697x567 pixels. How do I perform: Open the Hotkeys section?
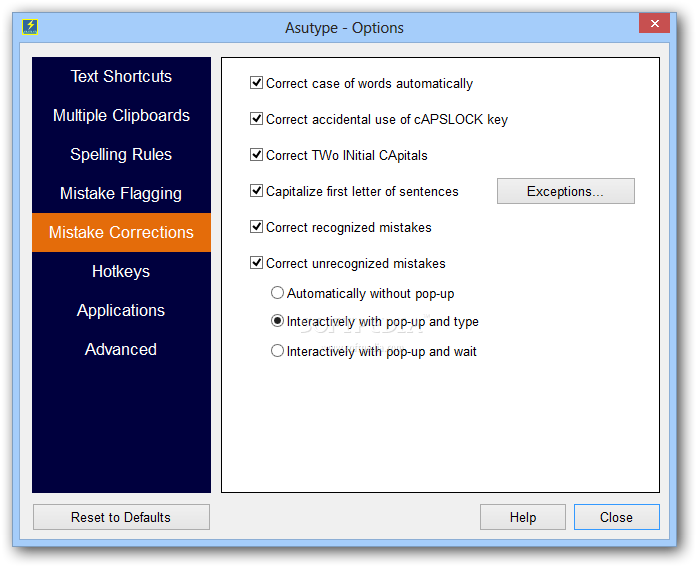[121, 272]
